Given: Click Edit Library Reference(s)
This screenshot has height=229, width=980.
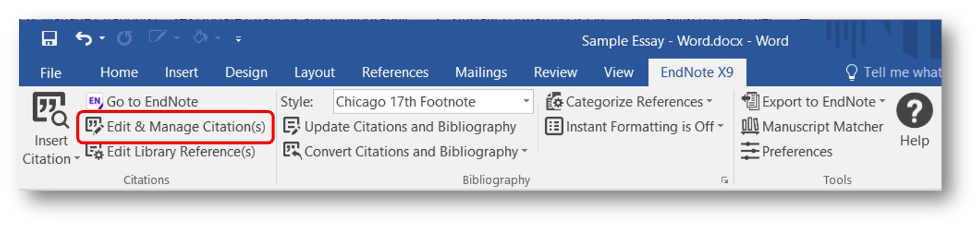Looking at the screenshot, I should pyautogui.click(x=170, y=152).
